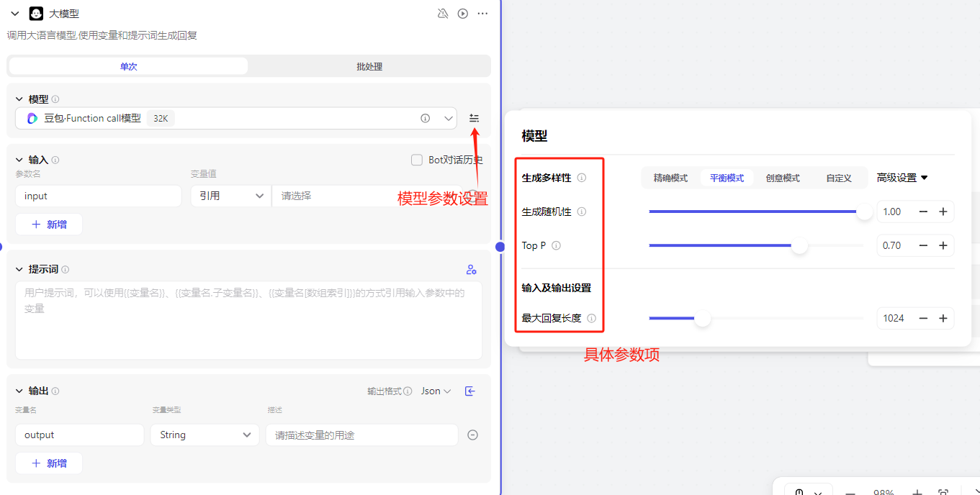Collapse the 输出 section

(x=19, y=391)
